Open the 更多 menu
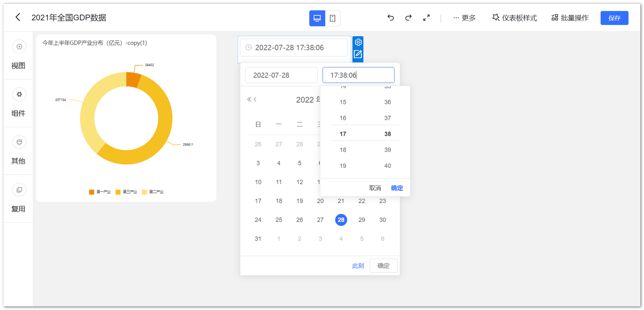 464,18
